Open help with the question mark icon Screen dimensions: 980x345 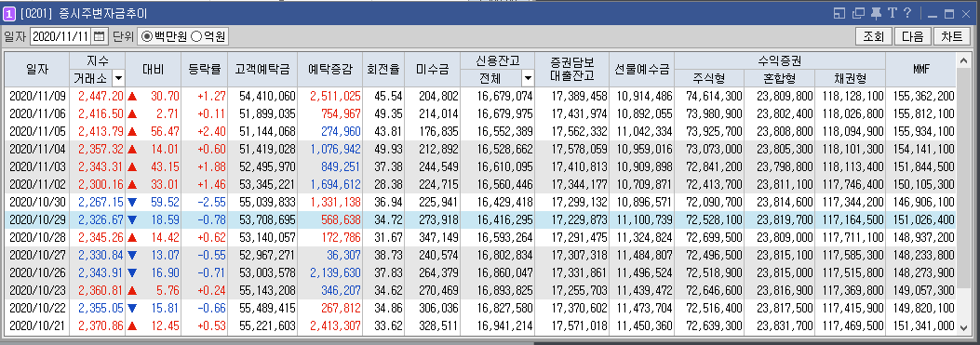(x=907, y=13)
